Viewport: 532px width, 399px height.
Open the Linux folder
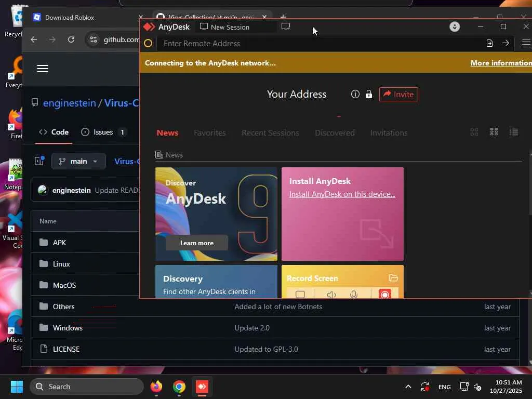(61, 264)
